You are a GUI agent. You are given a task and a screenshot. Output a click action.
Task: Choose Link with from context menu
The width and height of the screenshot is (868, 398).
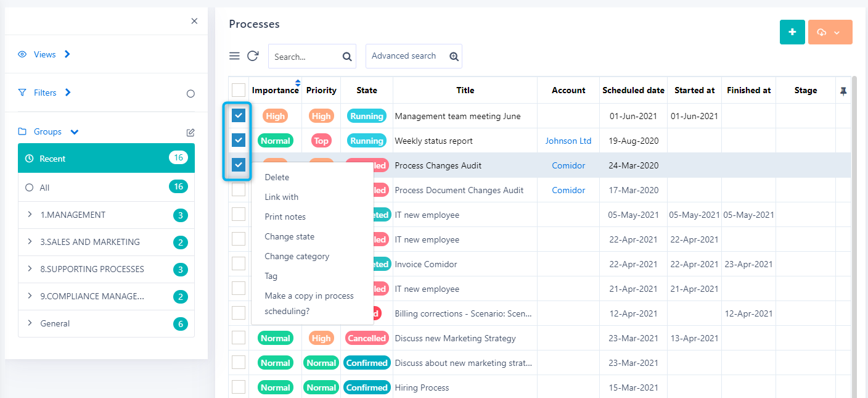click(282, 197)
